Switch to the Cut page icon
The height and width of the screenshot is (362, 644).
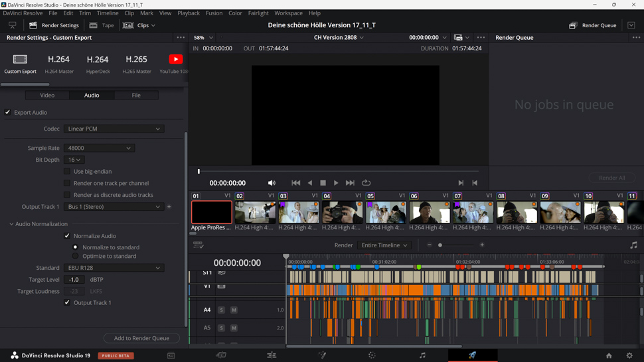click(x=221, y=355)
